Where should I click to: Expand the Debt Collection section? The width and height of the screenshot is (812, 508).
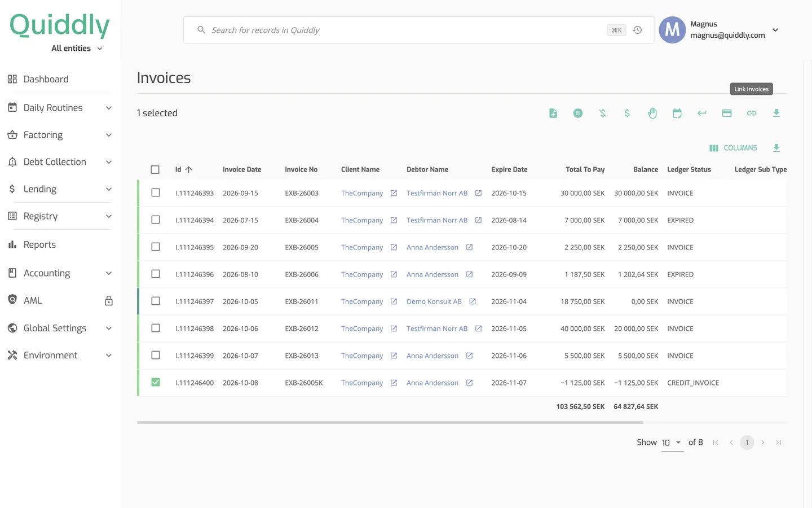(60, 162)
